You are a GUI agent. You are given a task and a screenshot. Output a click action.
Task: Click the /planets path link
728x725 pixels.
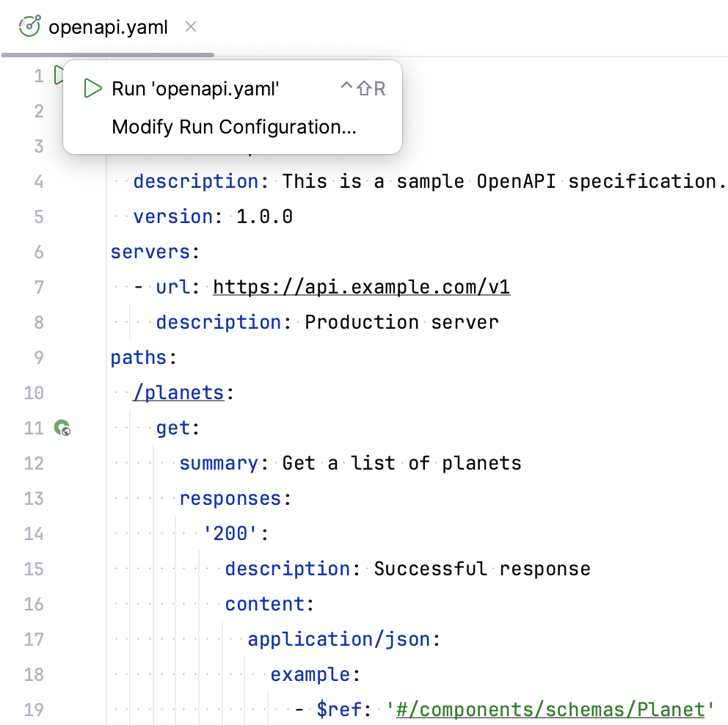coord(178,393)
